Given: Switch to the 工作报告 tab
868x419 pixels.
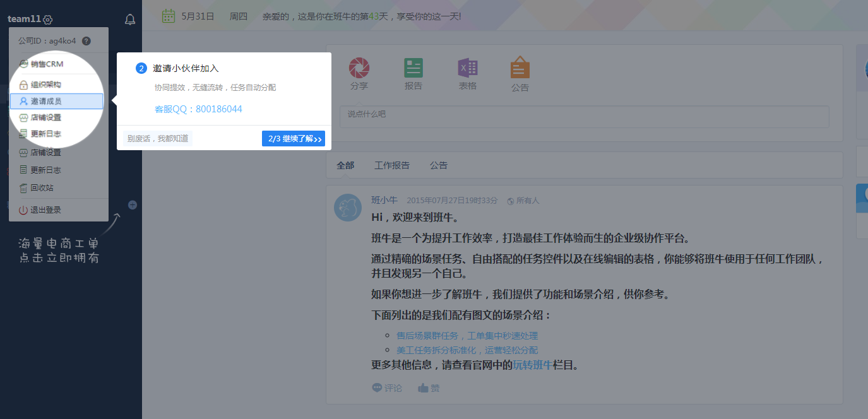Looking at the screenshot, I should (392, 165).
